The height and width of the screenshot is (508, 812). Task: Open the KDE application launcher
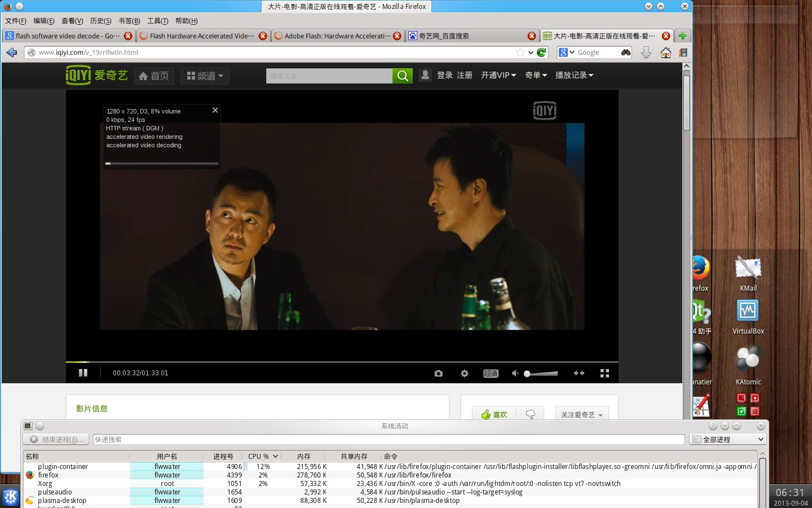click(x=10, y=497)
